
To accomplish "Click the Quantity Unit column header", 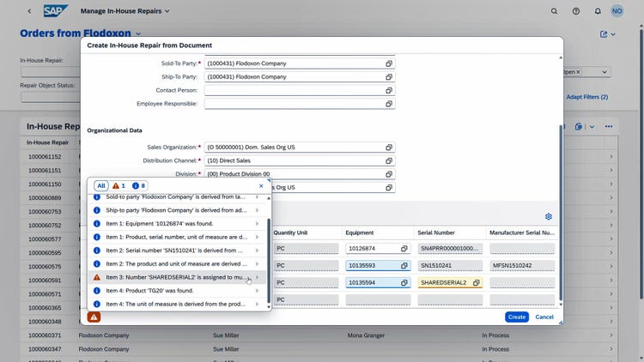I will [x=290, y=232].
